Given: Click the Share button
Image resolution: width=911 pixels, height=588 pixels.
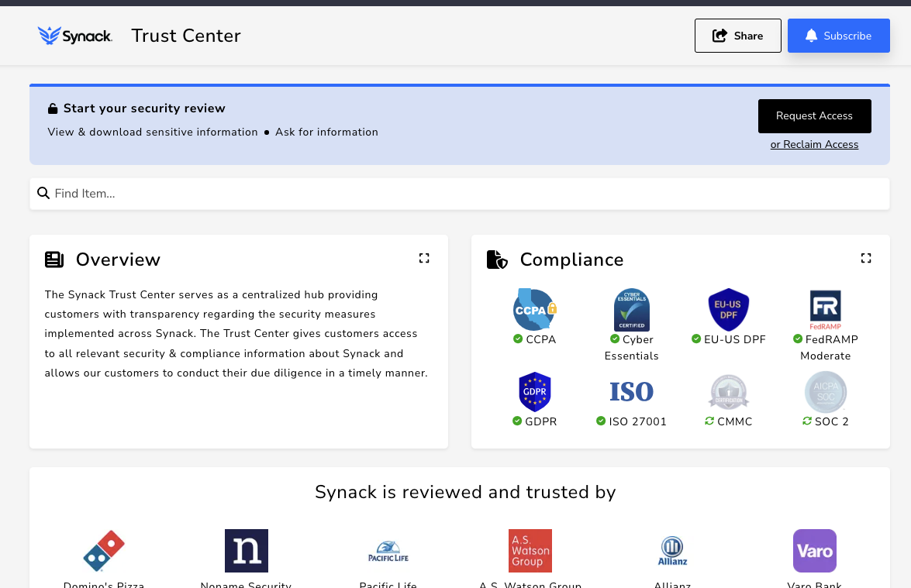Looking at the screenshot, I should (737, 35).
